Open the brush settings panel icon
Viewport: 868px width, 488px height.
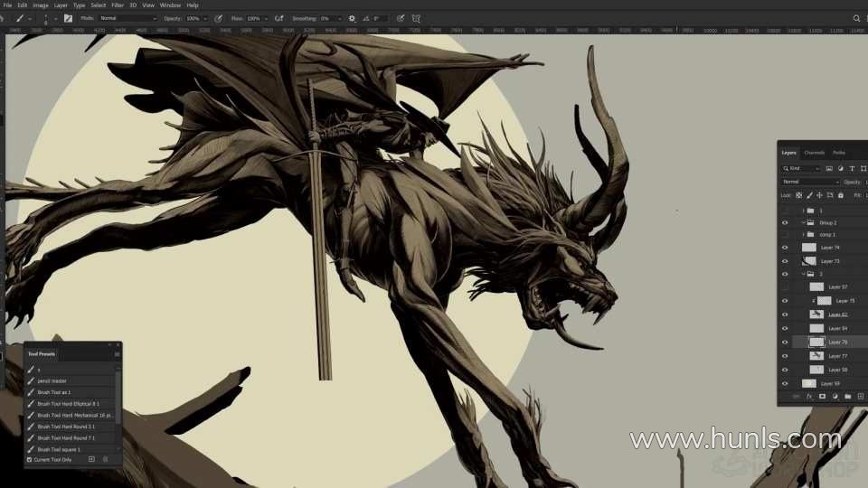click(68, 18)
